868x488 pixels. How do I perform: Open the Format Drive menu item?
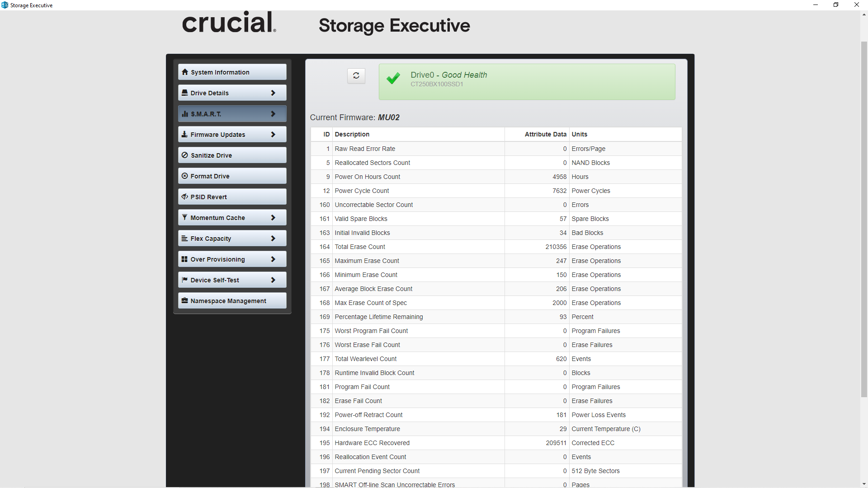232,176
